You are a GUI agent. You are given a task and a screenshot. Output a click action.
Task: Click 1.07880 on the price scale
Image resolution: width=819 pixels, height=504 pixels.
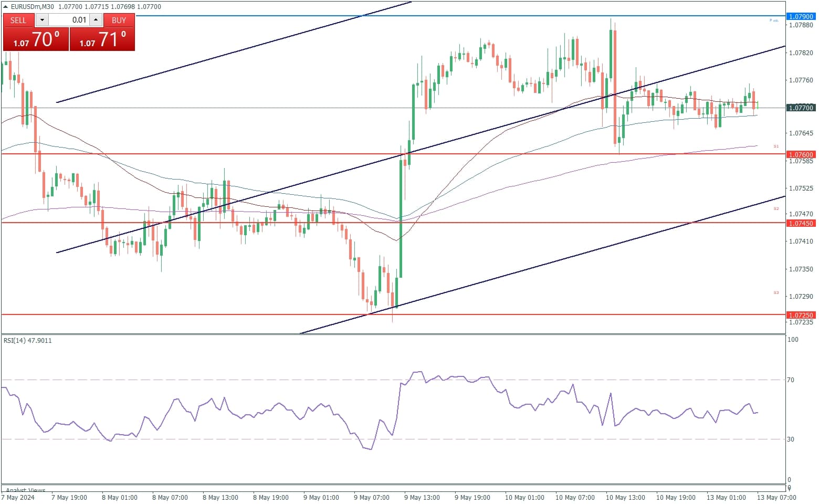coord(801,25)
